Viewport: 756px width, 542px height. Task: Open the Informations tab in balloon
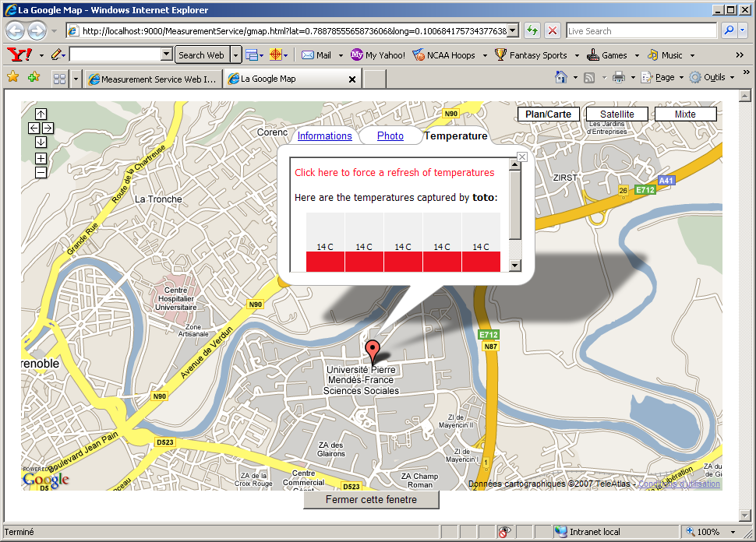[324, 135]
